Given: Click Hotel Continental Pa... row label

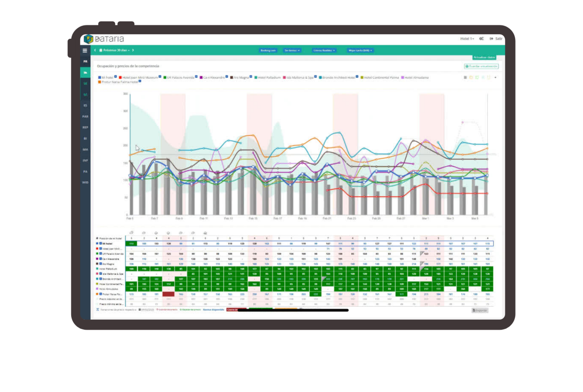Looking at the screenshot, I should [x=111, y=284].
